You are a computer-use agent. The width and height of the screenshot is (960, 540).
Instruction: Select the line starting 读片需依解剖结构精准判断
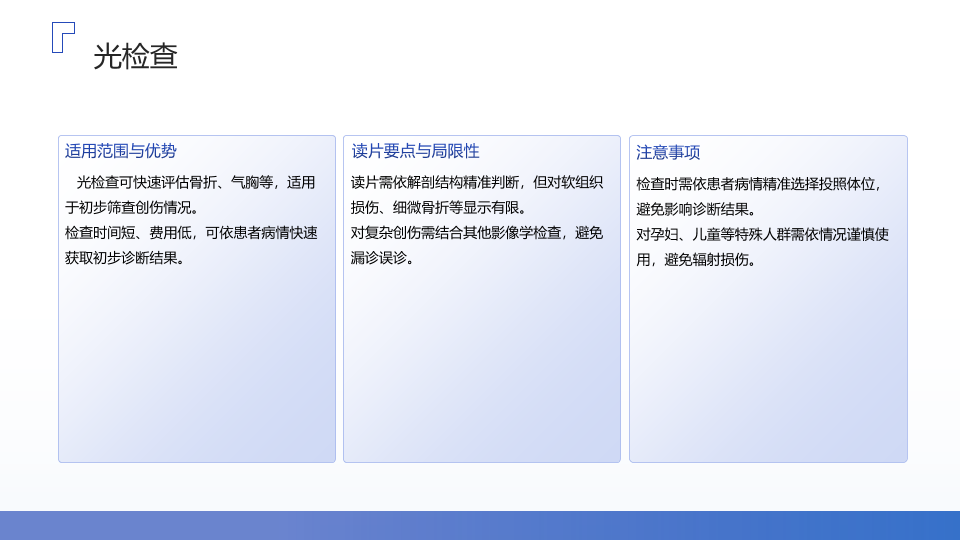[x=476, y=182]
